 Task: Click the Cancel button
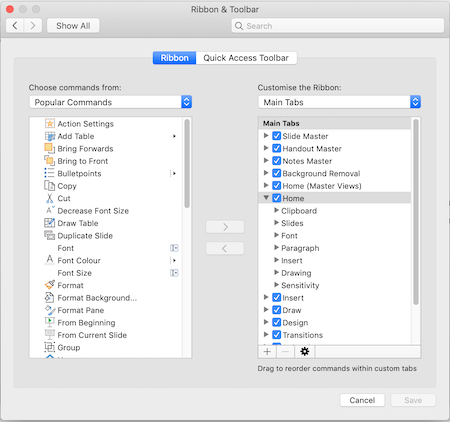pos(362,400)
